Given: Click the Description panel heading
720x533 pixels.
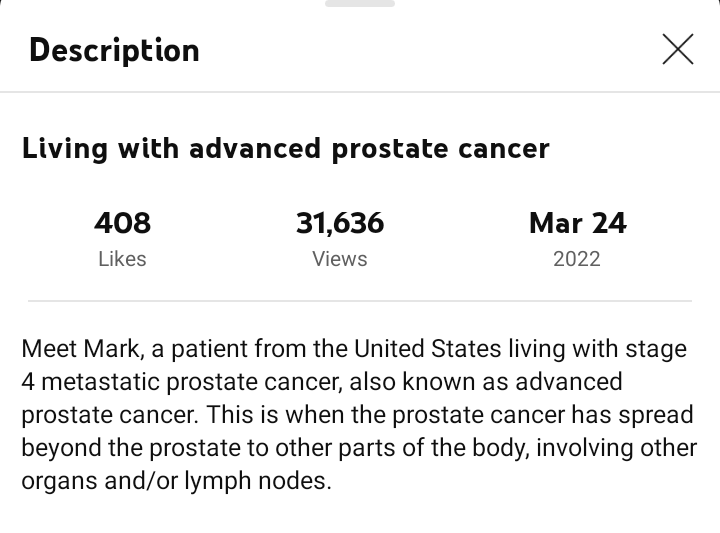Looking at the screenshot, I should point(114,50).
